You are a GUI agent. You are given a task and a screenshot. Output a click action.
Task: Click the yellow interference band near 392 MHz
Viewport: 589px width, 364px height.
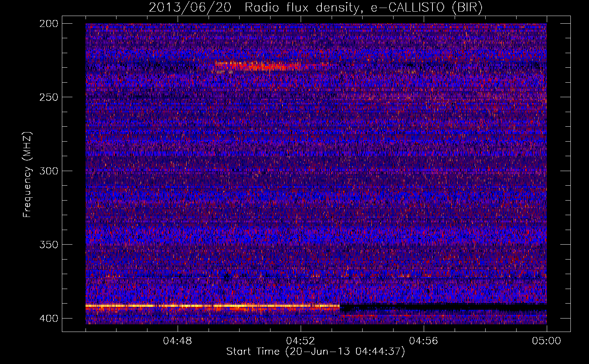pyautogui.click(x=213, y=306)
